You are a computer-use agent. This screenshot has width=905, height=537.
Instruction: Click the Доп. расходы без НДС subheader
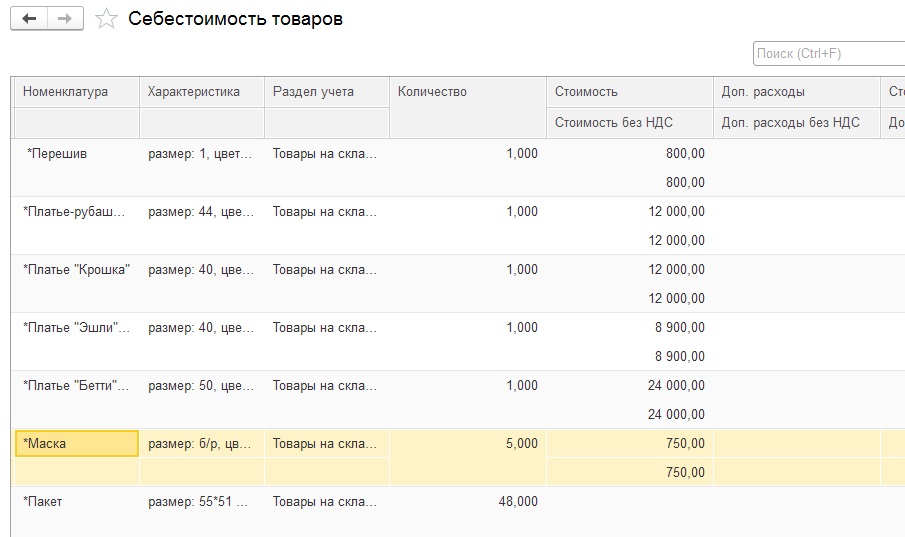(790, 123)
